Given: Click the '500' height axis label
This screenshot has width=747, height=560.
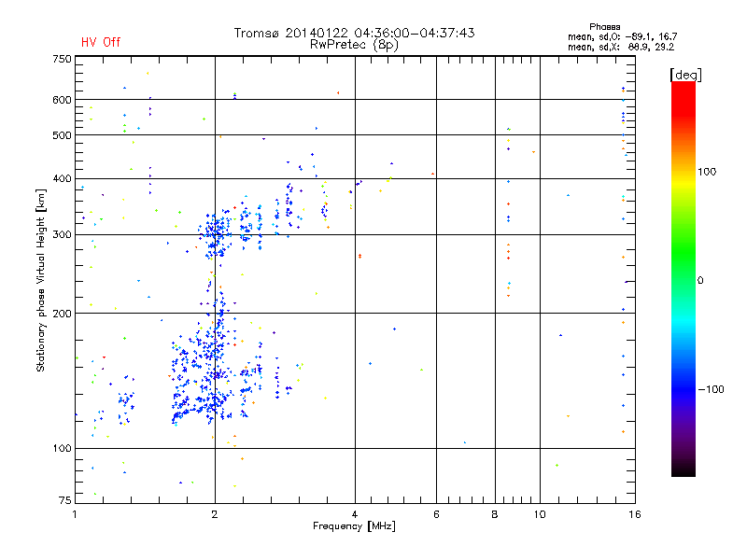Looking at the screenshot, I should tap(62, 135).
